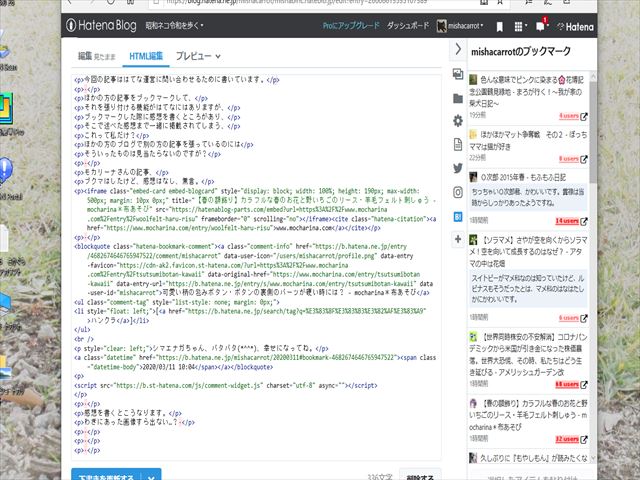Click the 4 users bookmark count link

[x=569, y=116]
